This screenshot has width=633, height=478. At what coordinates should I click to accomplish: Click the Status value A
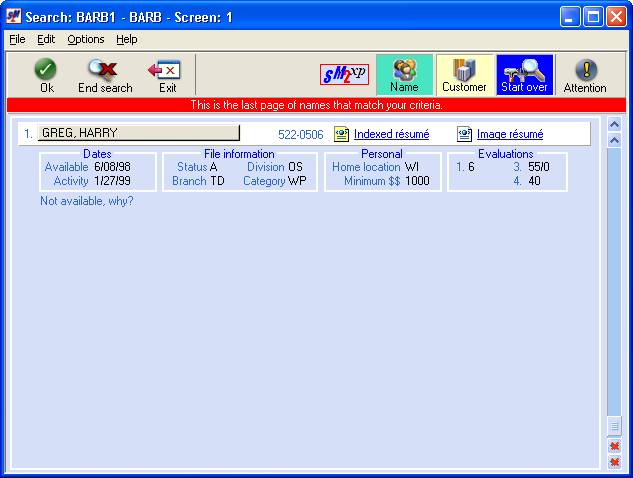214,167
